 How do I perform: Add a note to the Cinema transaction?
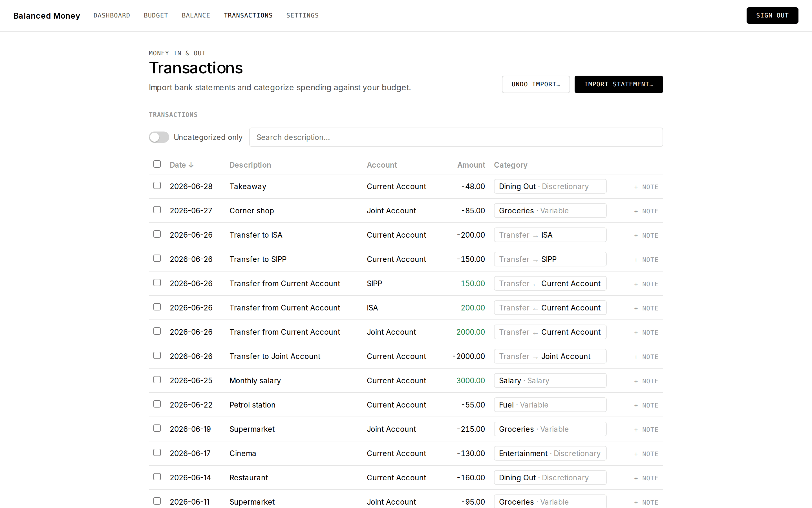pyautogui.click(x=646, y=454)
